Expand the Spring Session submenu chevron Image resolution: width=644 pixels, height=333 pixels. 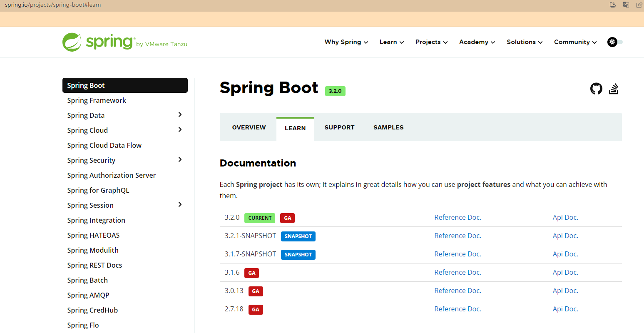point(180,204)
